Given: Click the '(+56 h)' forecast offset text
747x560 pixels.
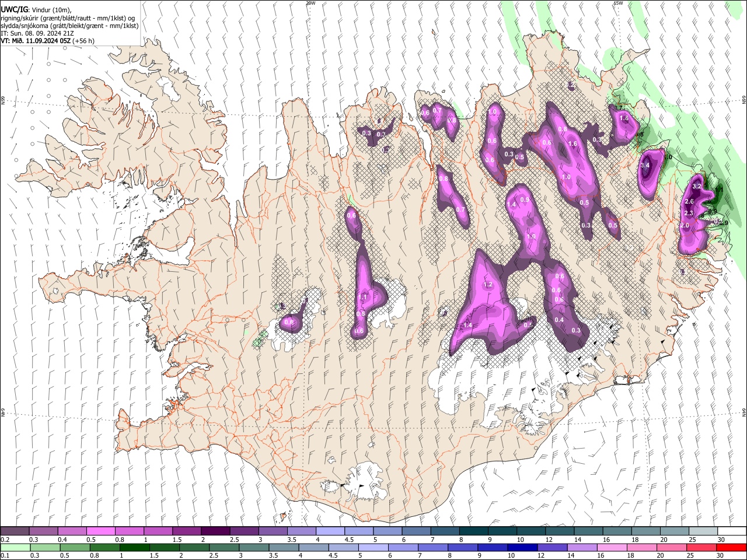Looking at the screenshot, I should 83,41.
